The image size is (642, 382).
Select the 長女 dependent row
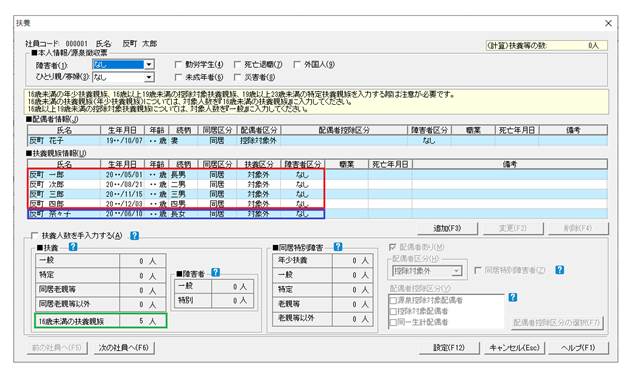coord(317,214)
